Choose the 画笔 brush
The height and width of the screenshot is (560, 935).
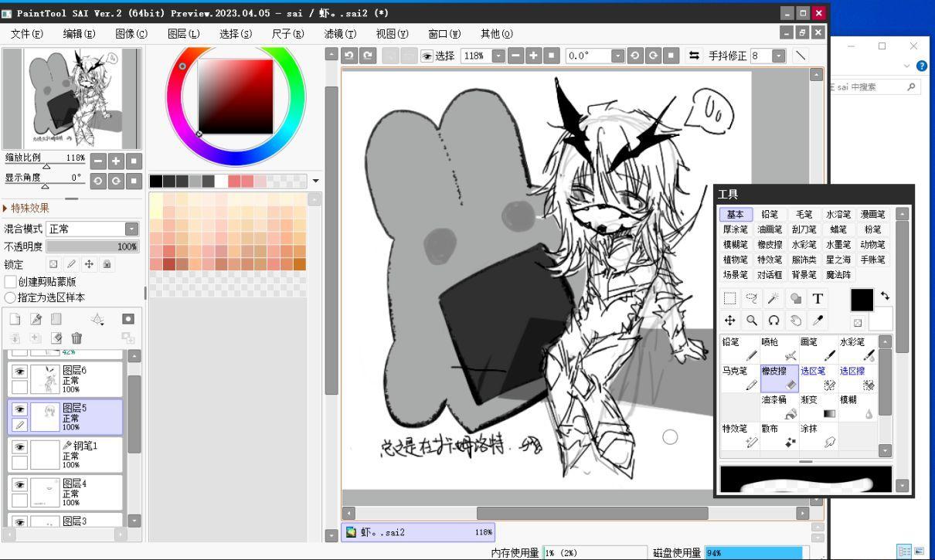click(818, 349)
